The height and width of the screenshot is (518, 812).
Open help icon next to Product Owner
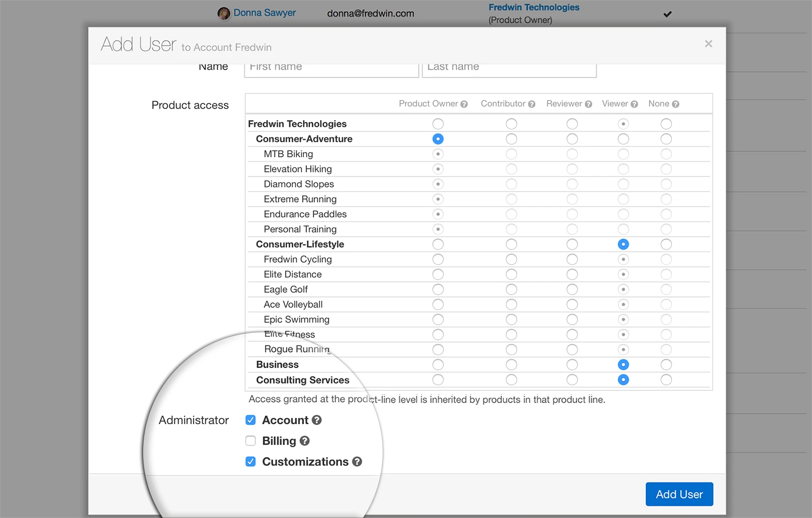coord(464,104)
